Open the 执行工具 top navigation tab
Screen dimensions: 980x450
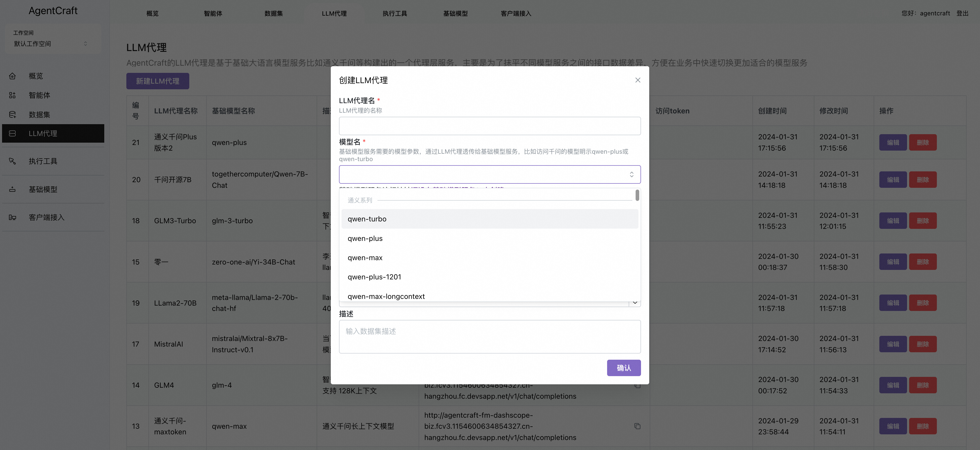[394, 13]
